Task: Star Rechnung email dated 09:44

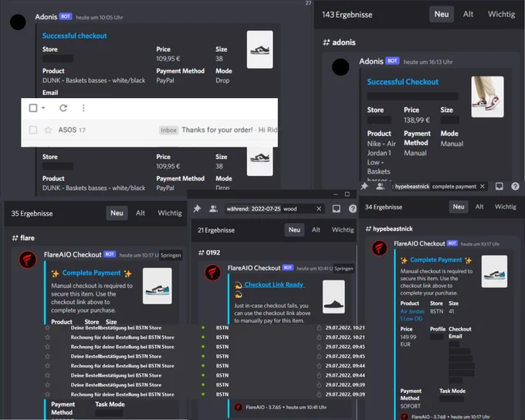Action: tap(48, 366)
